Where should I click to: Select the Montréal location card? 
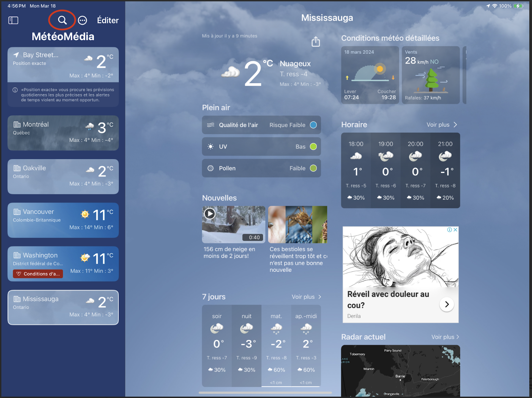click(63, 133)
